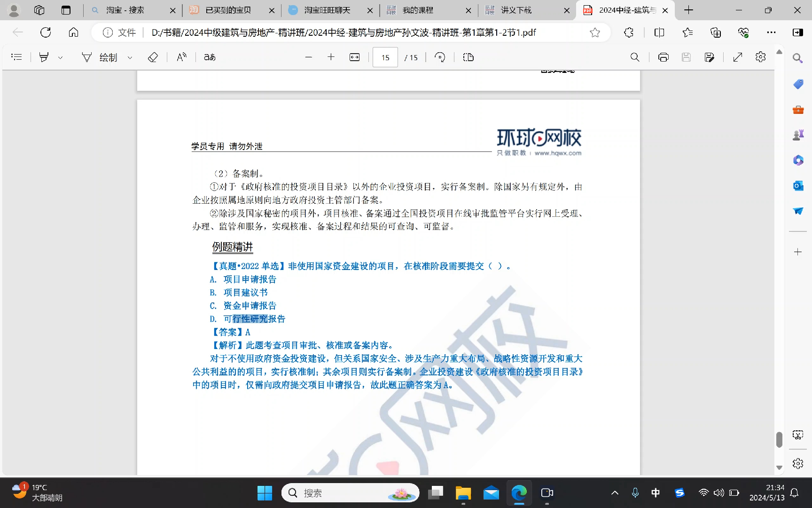
Task: Click scrollbar down arrow
Action: pos(779,468)
